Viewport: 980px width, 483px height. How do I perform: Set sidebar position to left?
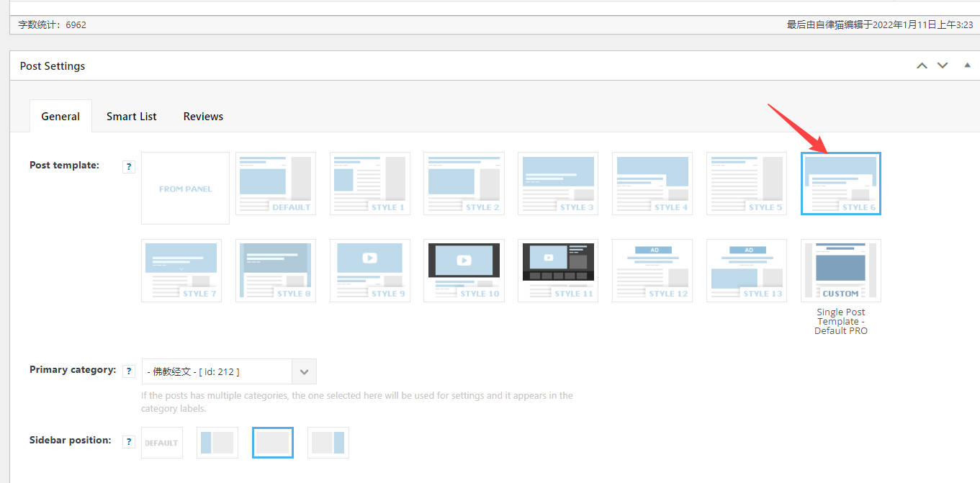click(x=217, y=443)
